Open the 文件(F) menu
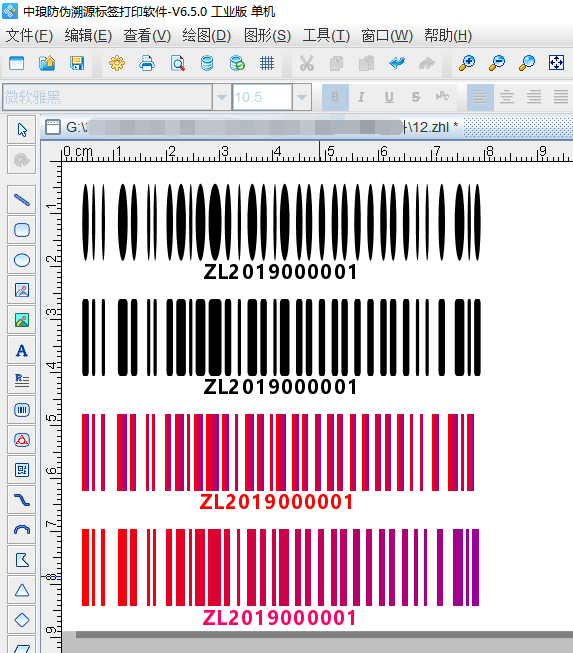The width and height of the screenshot is (573, 653). (x=29, y=36)
